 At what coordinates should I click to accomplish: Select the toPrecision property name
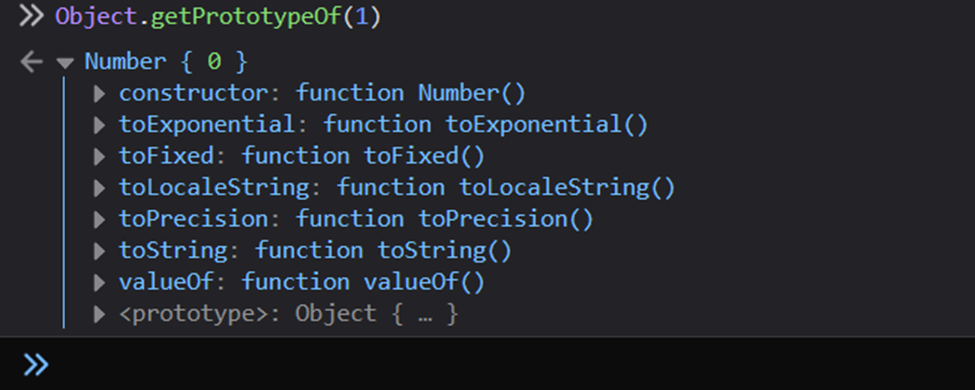[193, 220]
